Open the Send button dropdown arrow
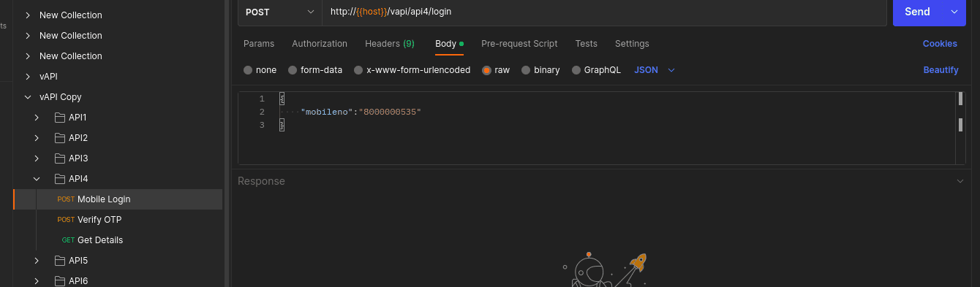 pyautogui.click(x=954, y=12)
